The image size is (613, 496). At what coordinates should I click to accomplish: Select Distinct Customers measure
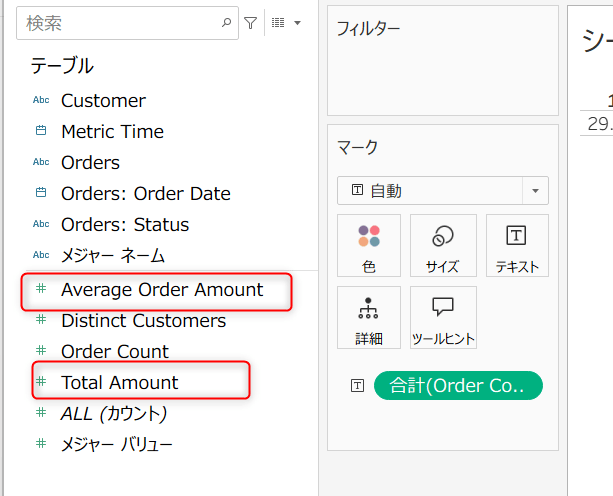click(143, 321)
